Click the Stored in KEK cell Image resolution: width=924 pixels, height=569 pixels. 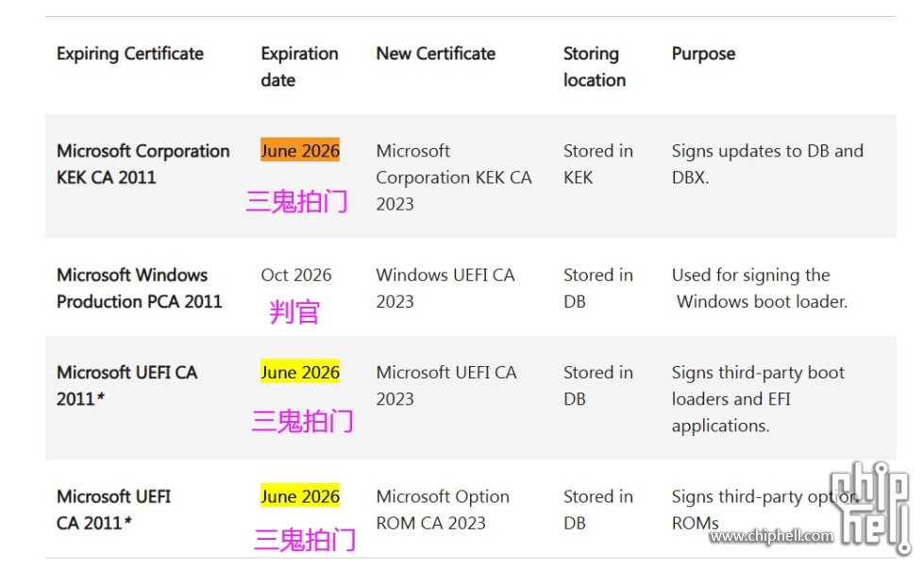[597, 164]
